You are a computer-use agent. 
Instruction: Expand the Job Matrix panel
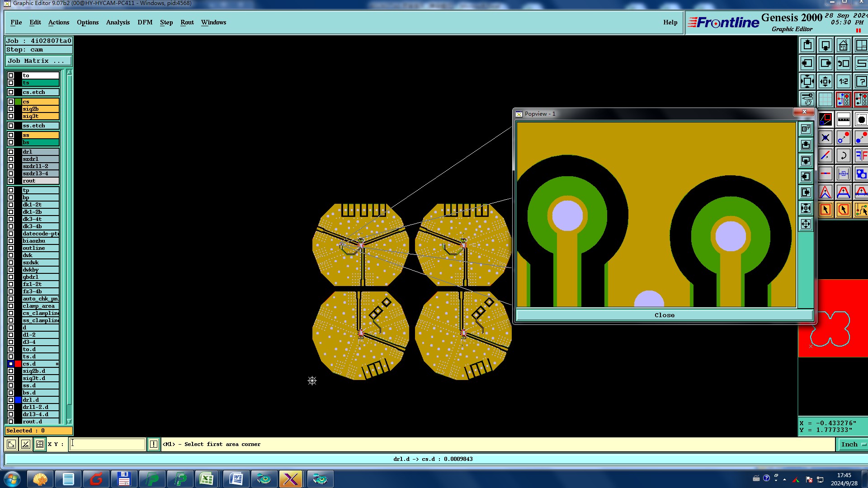click(x=38, y=61)
